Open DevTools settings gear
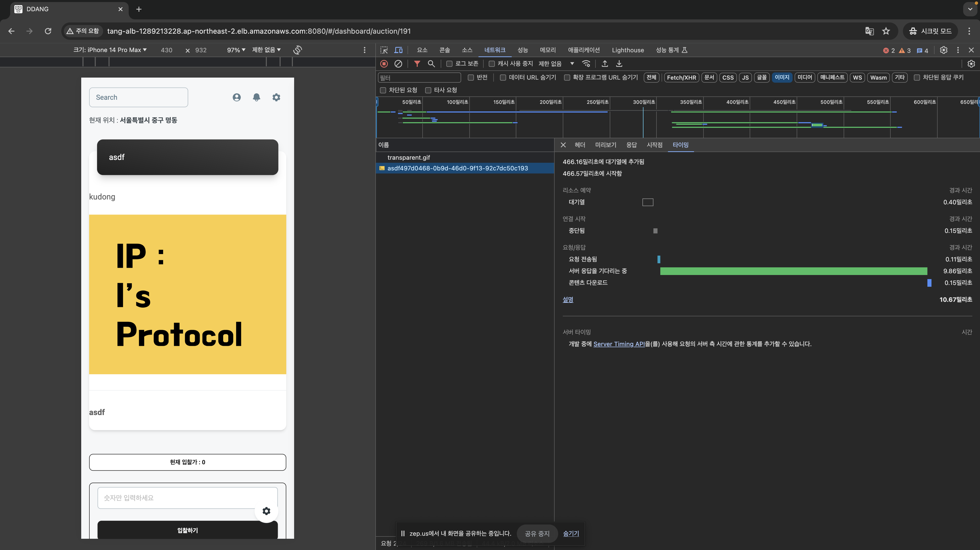 (x=943, y=50)
